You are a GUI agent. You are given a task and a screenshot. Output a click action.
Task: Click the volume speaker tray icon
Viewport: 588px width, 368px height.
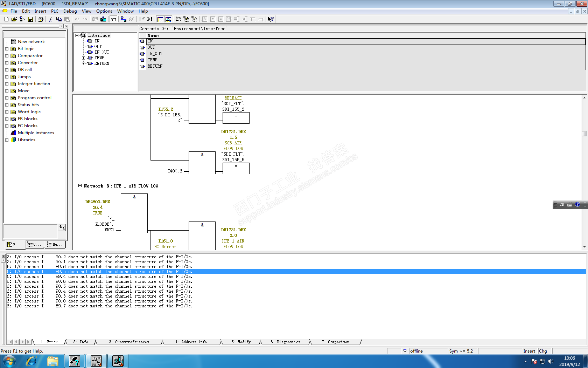tap(551, 361)
